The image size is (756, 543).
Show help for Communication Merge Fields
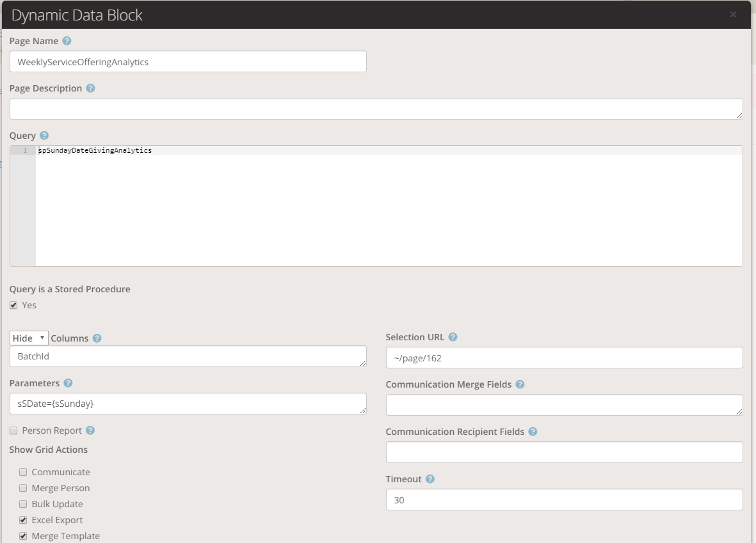[520, 384]
